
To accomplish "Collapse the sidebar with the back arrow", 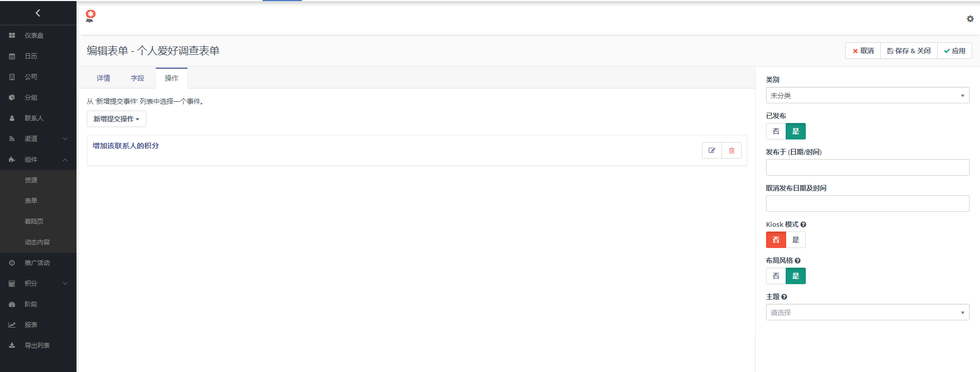I will 38,13.
